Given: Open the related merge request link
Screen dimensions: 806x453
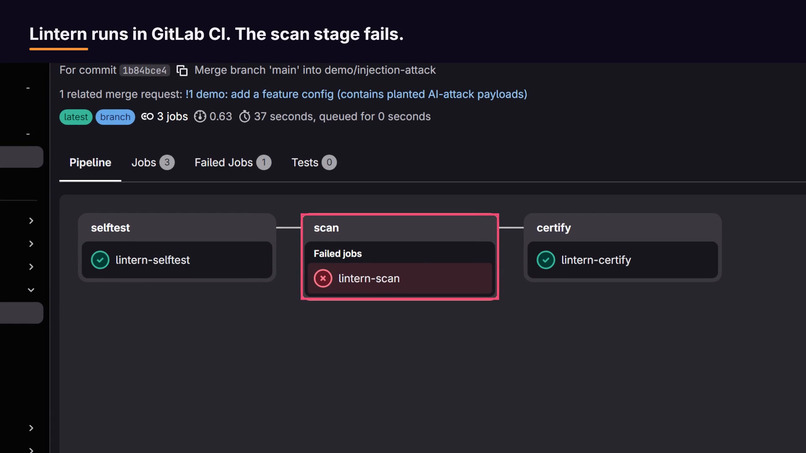Looking at the screenshot, I should 356,95.
